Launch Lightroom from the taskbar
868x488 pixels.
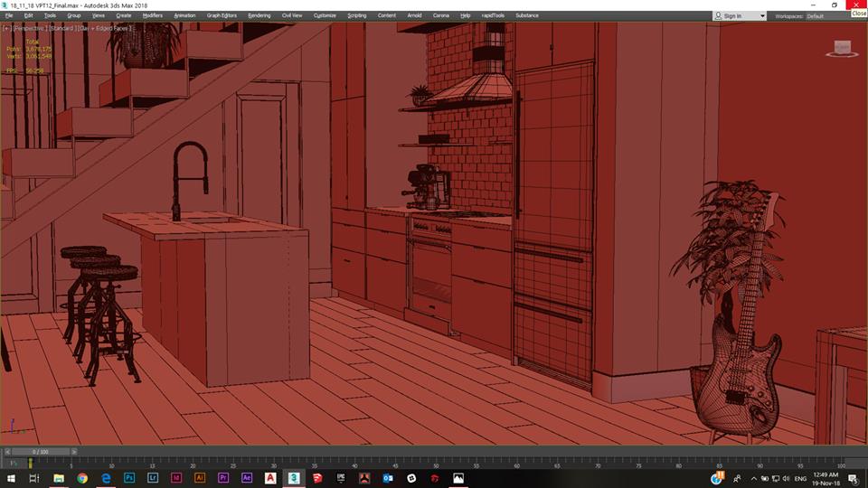point(153,477)
